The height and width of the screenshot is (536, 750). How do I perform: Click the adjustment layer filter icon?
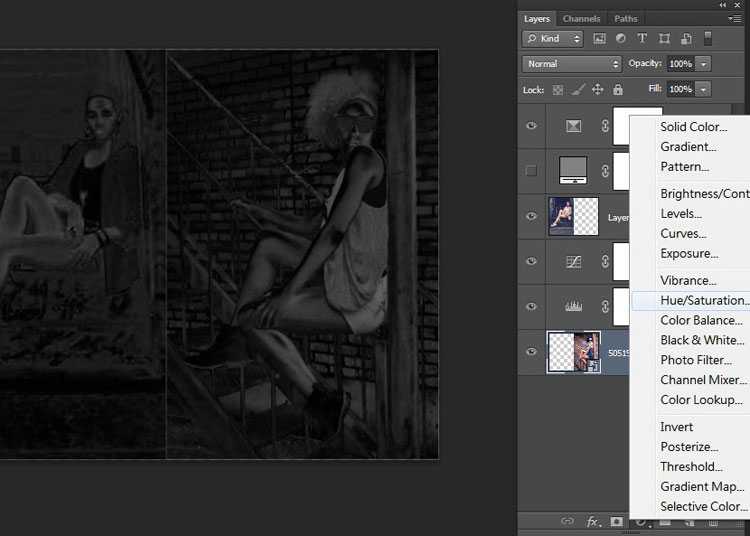(x=621, y=39)
